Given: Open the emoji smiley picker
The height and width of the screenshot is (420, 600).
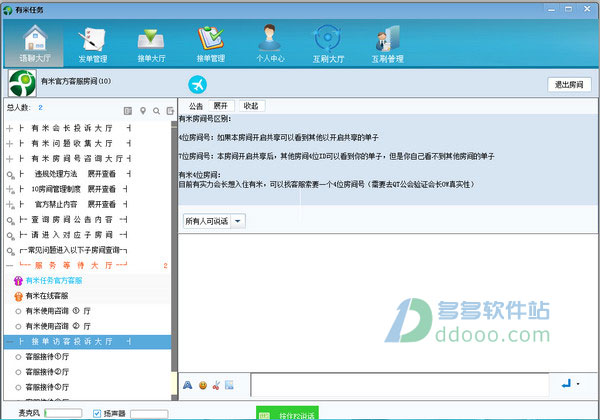Looking at the screenshot, I should (x=203, y=385).
